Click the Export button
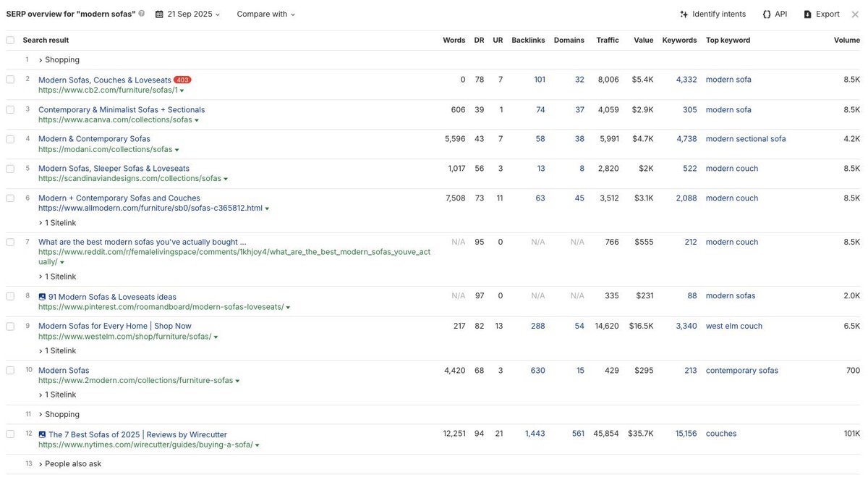Viewport: 868px width, 480px height. pos(822,14)
